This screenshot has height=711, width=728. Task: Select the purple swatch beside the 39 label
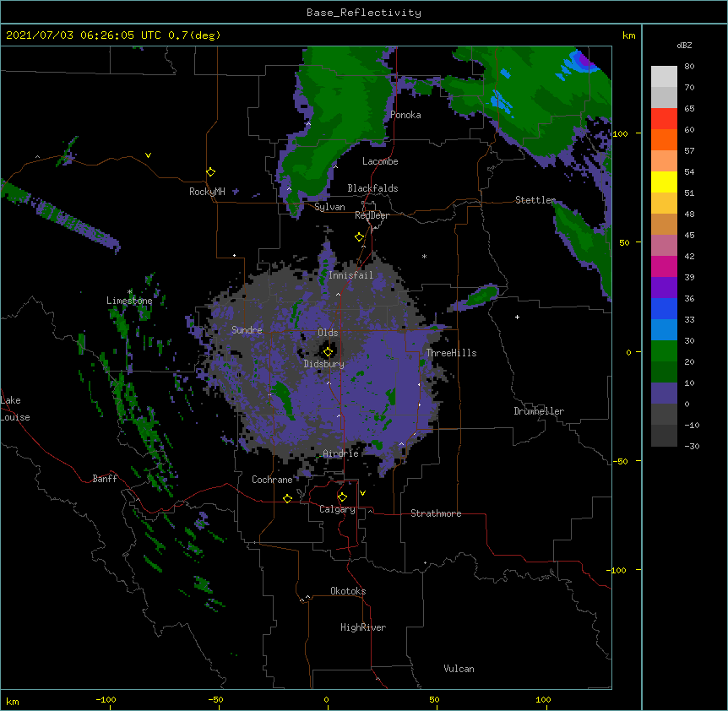coord(664,287)
